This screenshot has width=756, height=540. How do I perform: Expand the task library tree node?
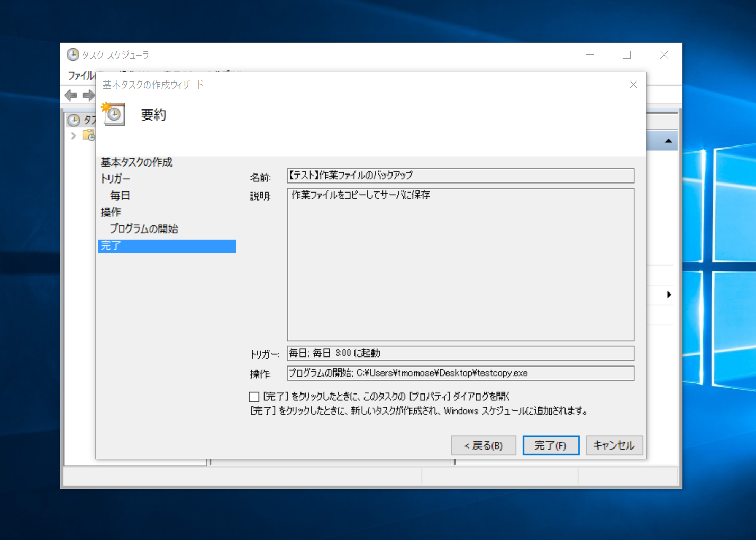(74, 136)
